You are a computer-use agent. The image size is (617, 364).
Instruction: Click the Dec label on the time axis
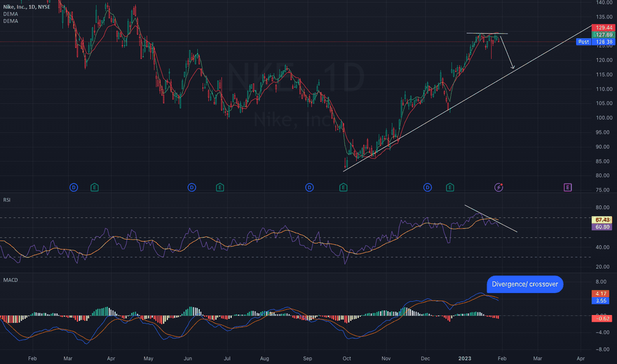pyautogui.click(x=426, y=358)
